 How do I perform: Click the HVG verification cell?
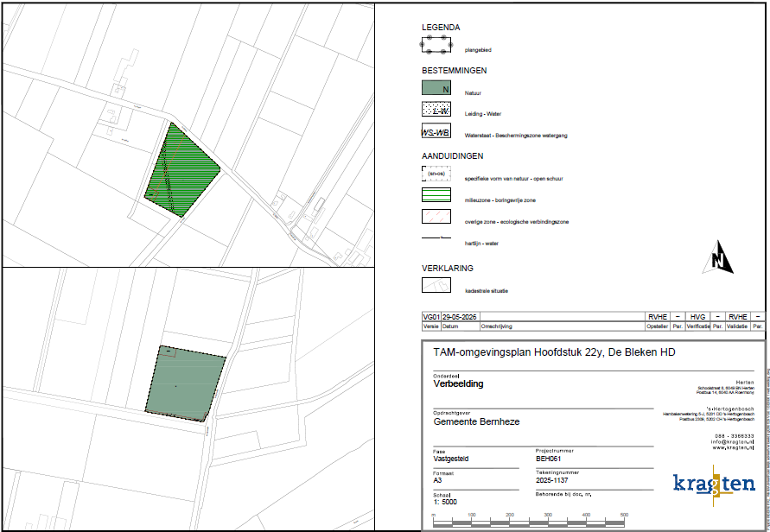697,317
